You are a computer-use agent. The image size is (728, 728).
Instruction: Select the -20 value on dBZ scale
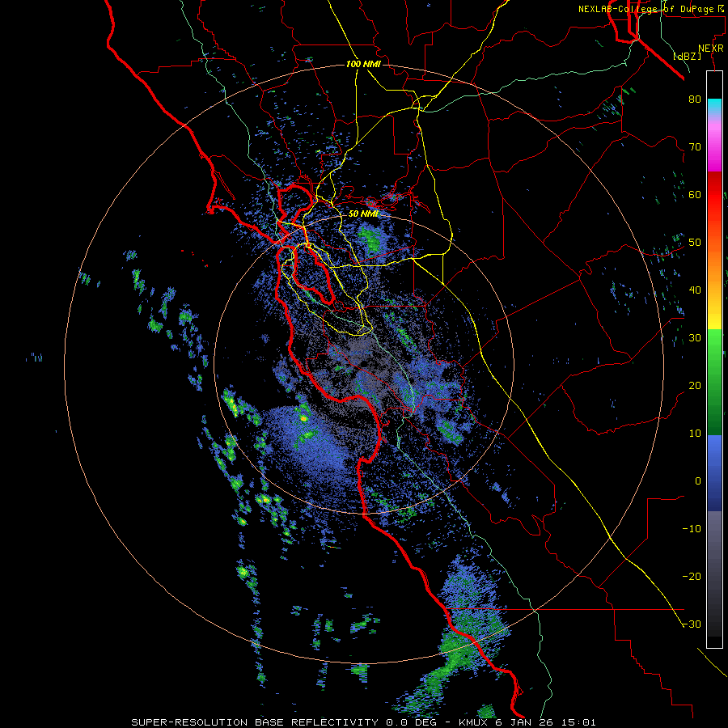692,577
